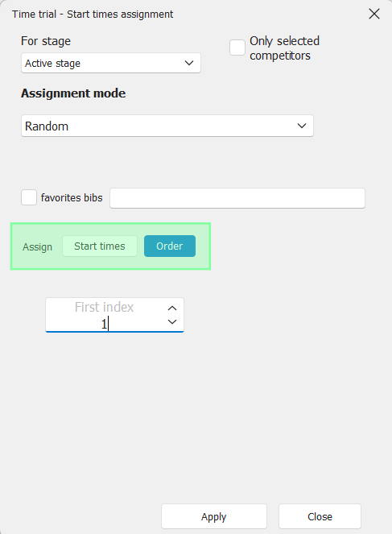Decrease First index with the down arrow

click(x=172, y=321)
